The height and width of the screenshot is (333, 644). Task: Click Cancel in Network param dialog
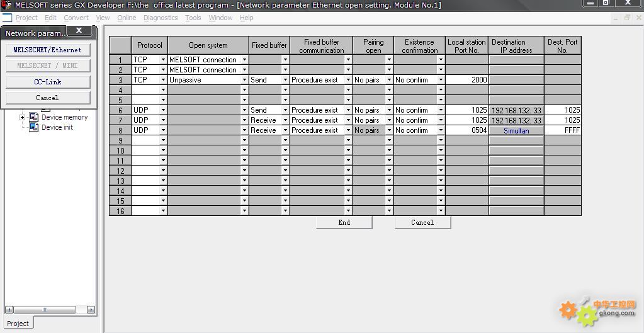point(48,98)
